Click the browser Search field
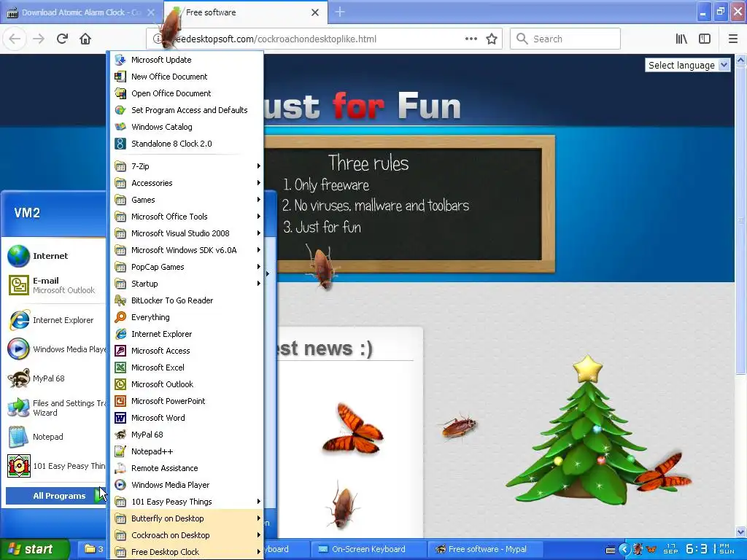 (x=565, y=39)
